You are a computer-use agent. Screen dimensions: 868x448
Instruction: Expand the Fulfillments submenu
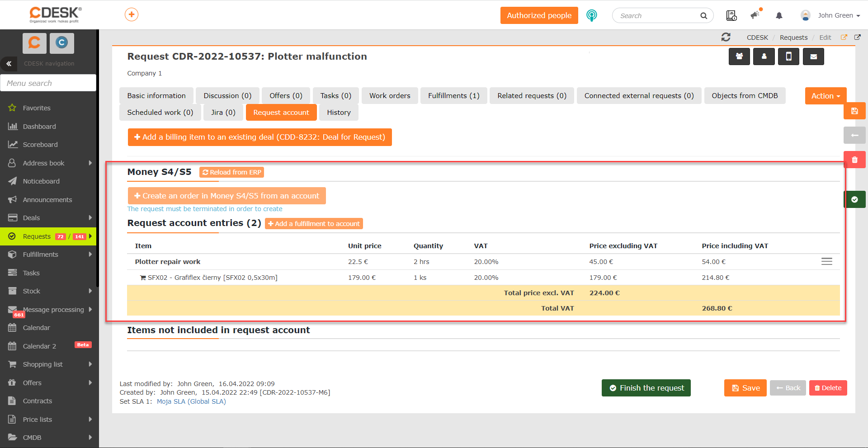pos(90,254)
